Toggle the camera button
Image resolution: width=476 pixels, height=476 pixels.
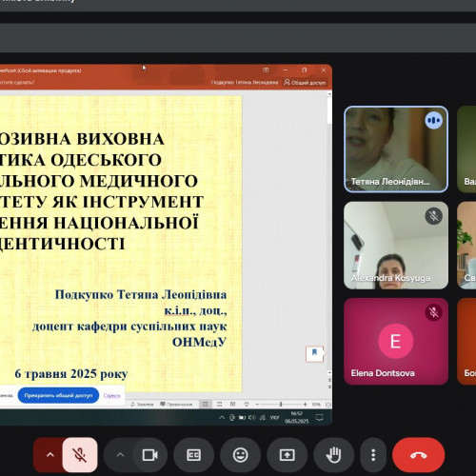[x=149, y=455]
